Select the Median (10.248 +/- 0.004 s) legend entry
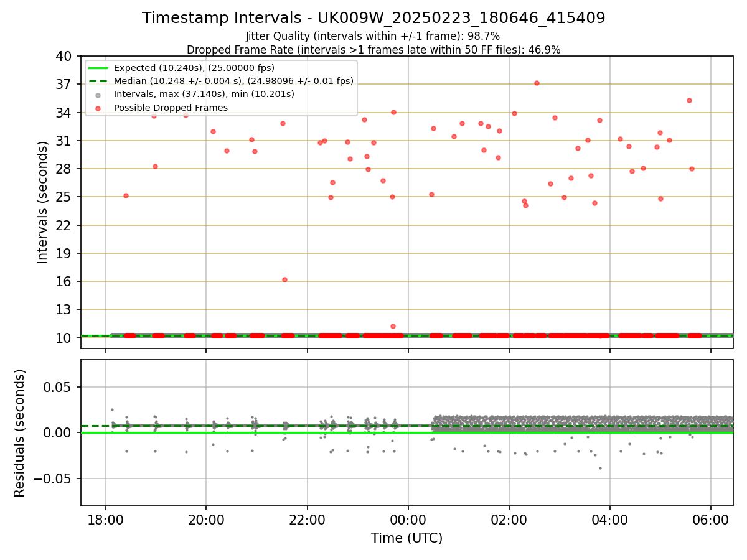This screenshot has width=747, height=560. point(233,81)
